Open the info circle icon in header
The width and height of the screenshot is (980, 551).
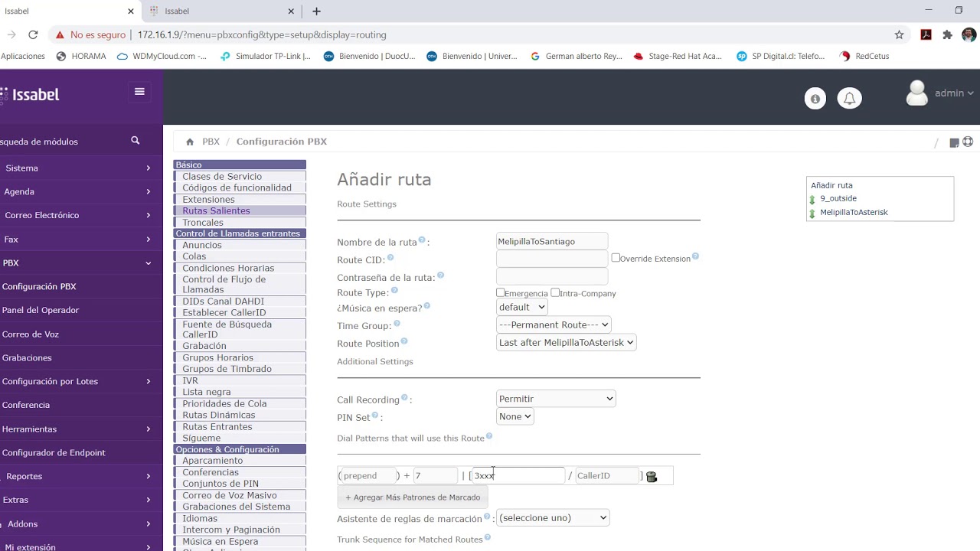click(x=815, y=99)
